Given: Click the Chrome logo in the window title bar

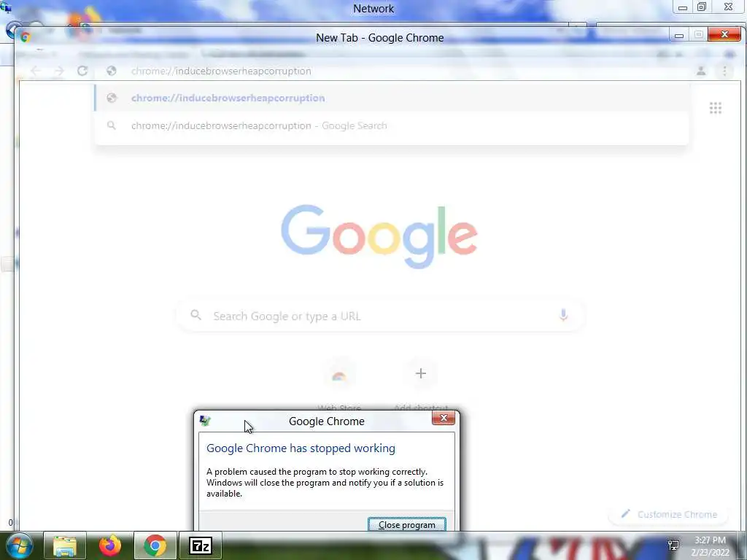Looking at the screenshot, I should tap(26, 37).
